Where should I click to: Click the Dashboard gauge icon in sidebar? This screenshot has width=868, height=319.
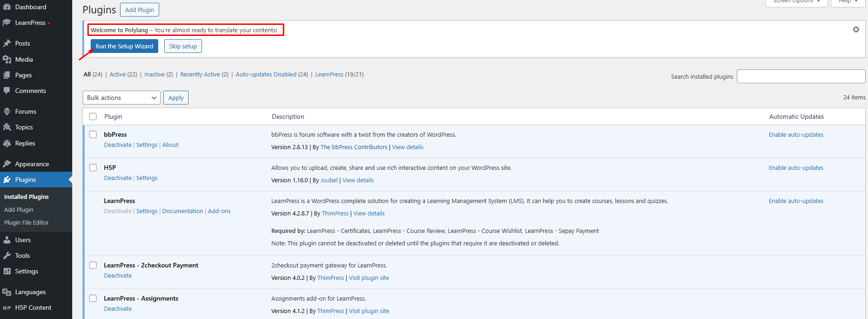click(x=7, y=7)
